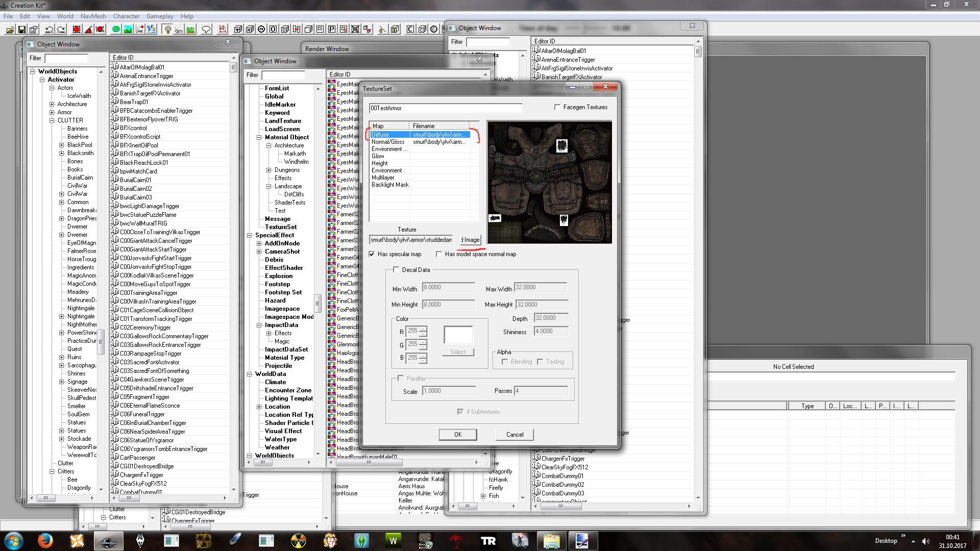Collapse the Material Object tree node
The height and width of the screenshot is (551, 980).
click(x=259, y=137)
